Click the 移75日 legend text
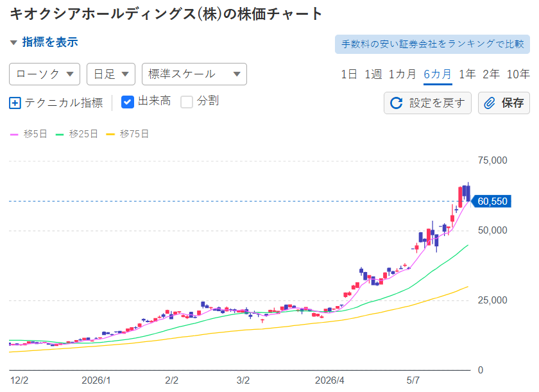The height and width of the screenshot is (392, 539). [134, 134]
